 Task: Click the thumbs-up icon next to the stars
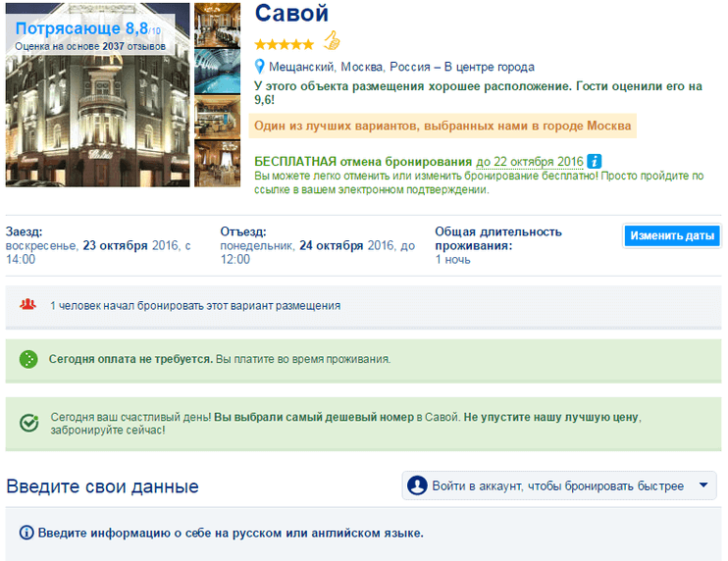click(x=332, y=42)
